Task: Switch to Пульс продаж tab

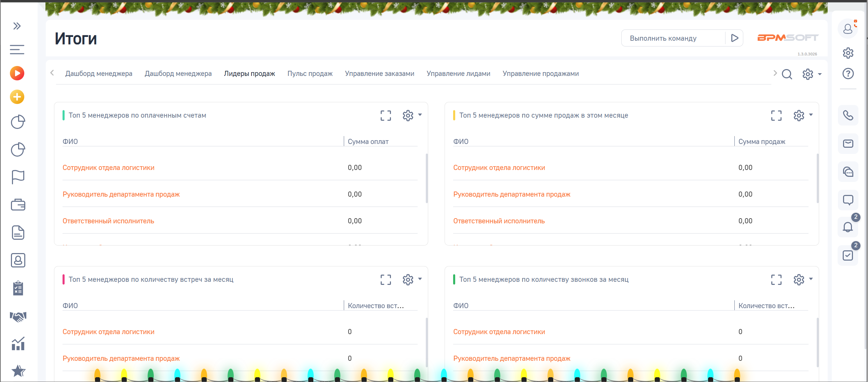Action: pos(310,74)
